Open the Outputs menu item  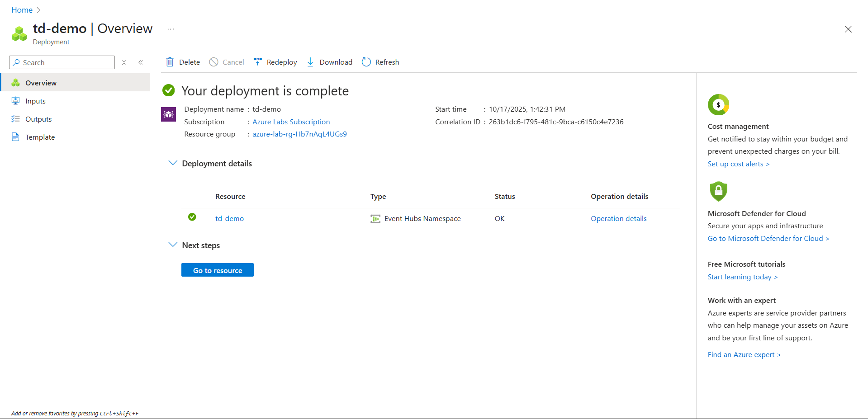point(38,119)
